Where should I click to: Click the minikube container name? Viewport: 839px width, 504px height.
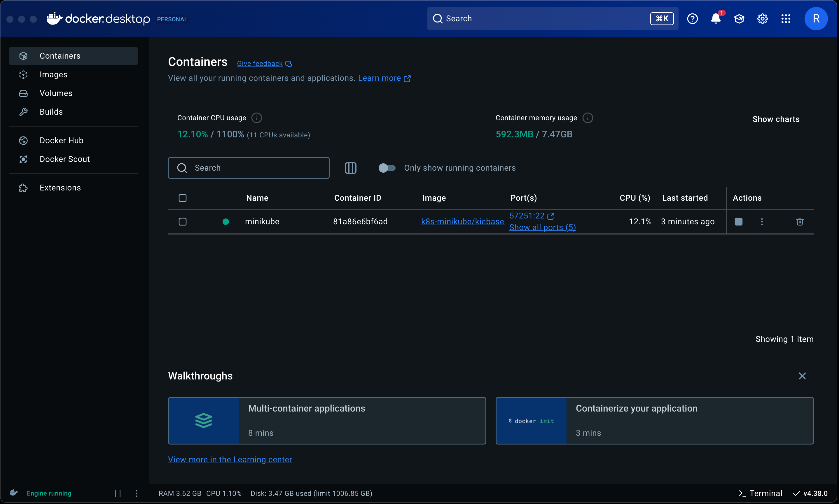tap(262, 222)
